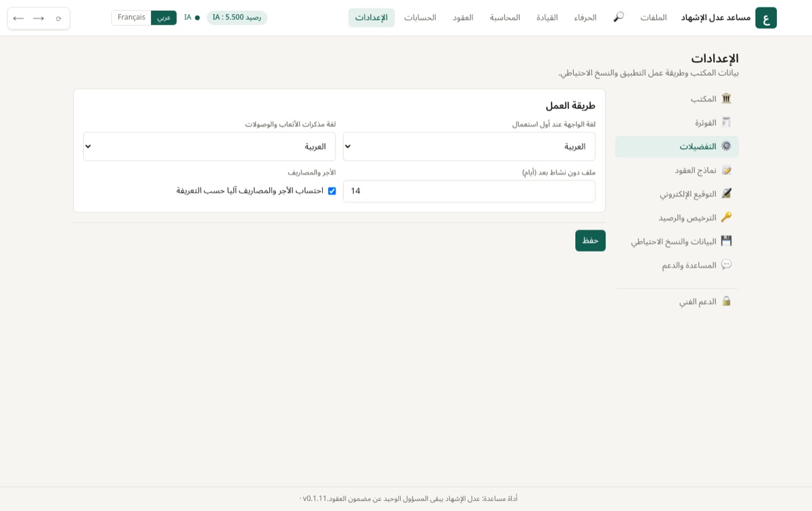
Task: Click the forward arrow in the navigation box
Action: pyautogui.click(x=39, y=18)
